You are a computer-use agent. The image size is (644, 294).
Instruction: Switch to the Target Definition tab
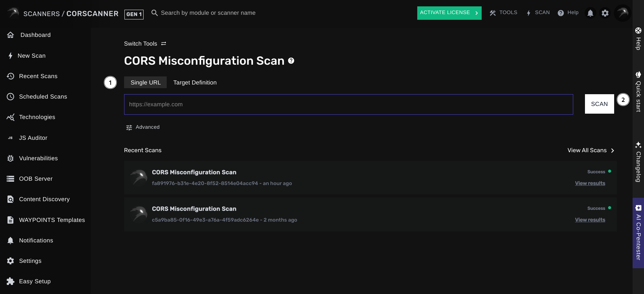click(195, 82)
